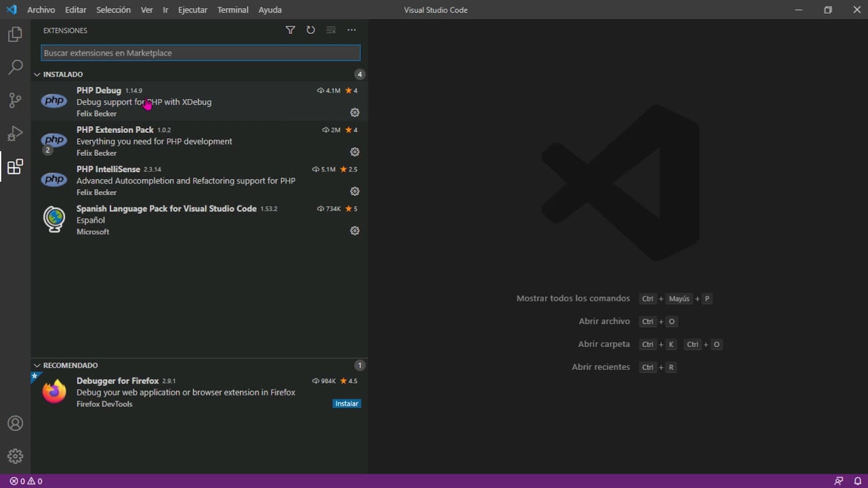The height and width of the screenshot is (488, 868).
Task: Open notifications bell in status bar
Action: click(x=858, y=481)
